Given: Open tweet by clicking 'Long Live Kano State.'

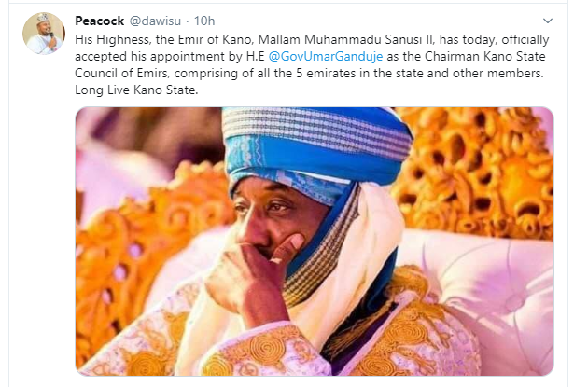Looking at the screenshot, I should pyautogui.click(x=136, y=90).
